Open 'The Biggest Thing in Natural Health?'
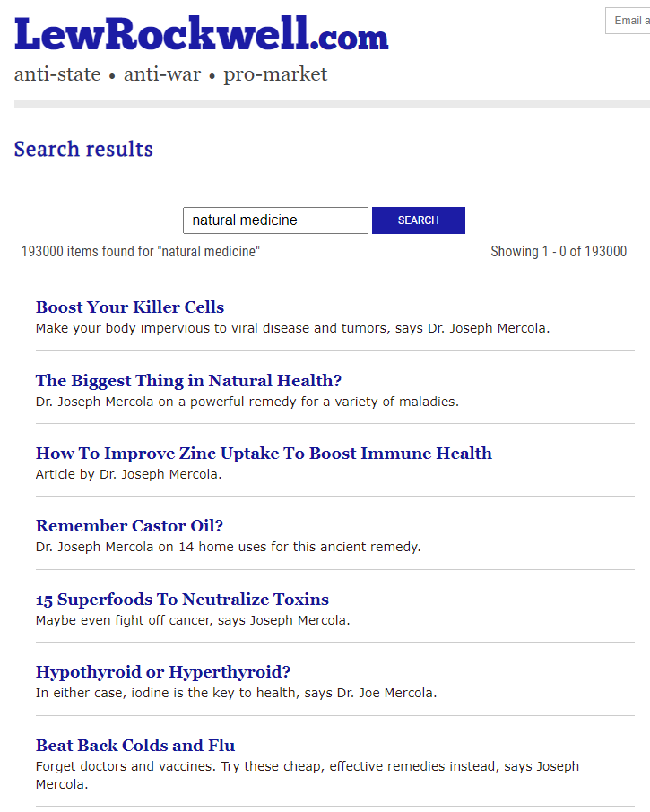650x812 pixels. pyautogui.click(x=188, y=381)
